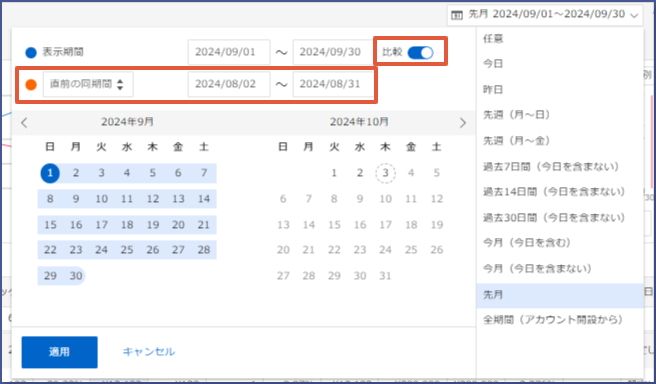656x384 pixels.
Task: Select September 15 in the calendar
Action: 50,225
